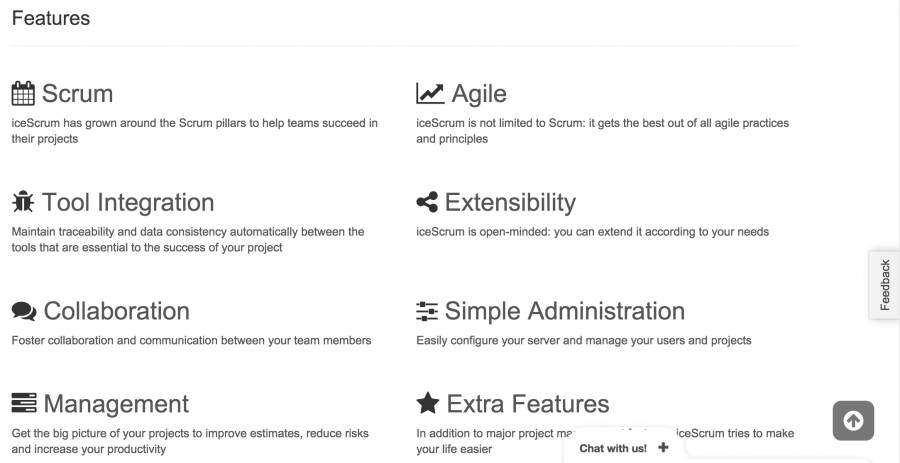Screen dimensions: 900x463
Task: Open the Agile feature heading
Action: (479, 94)
